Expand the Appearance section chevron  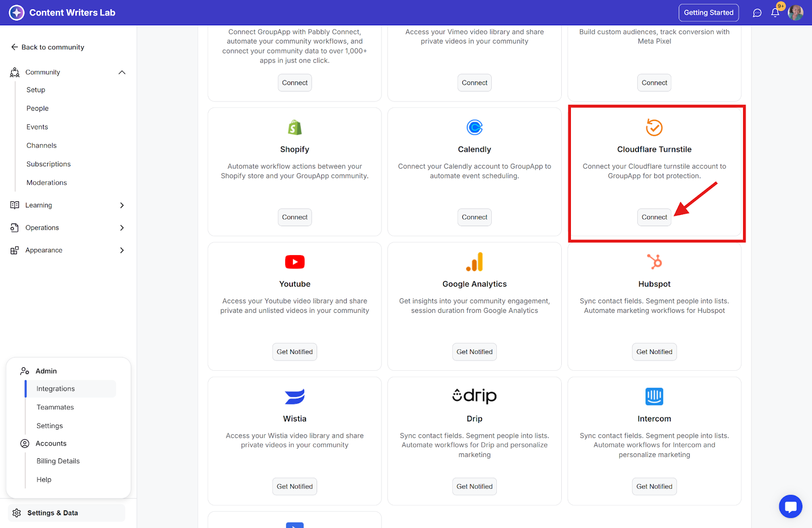coord(122,250)
